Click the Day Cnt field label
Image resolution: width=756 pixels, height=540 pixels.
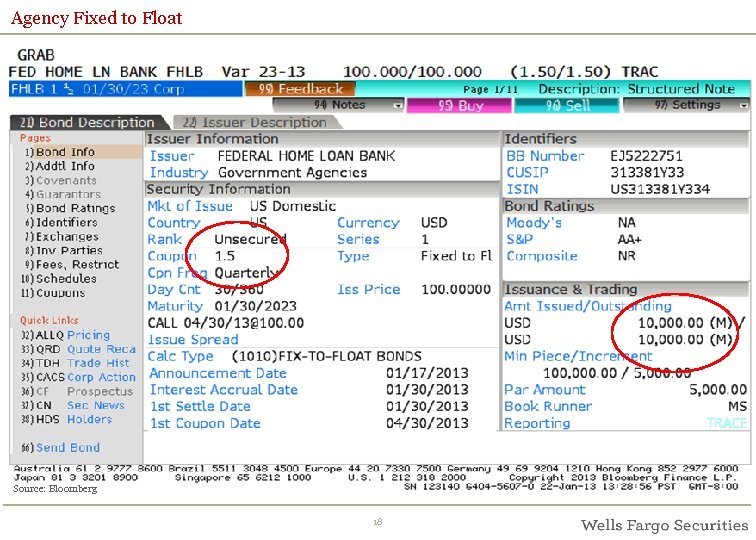click(x=174, y=290)
